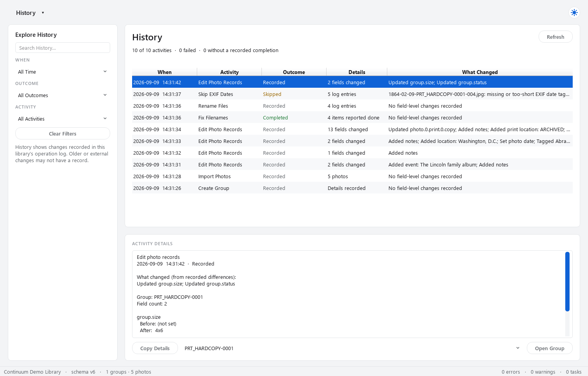Select the Create Group row
This screenshot has height=376, width=588.
click(x=352, y=188)
